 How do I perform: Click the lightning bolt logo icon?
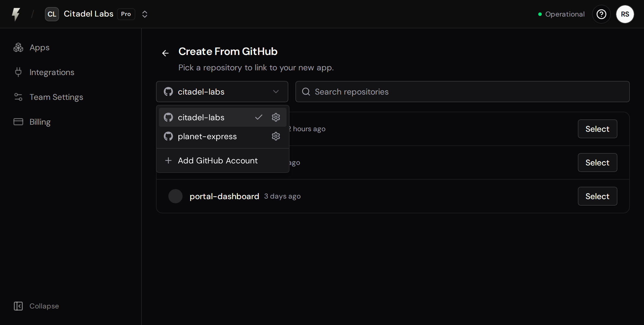coord(16,14)
